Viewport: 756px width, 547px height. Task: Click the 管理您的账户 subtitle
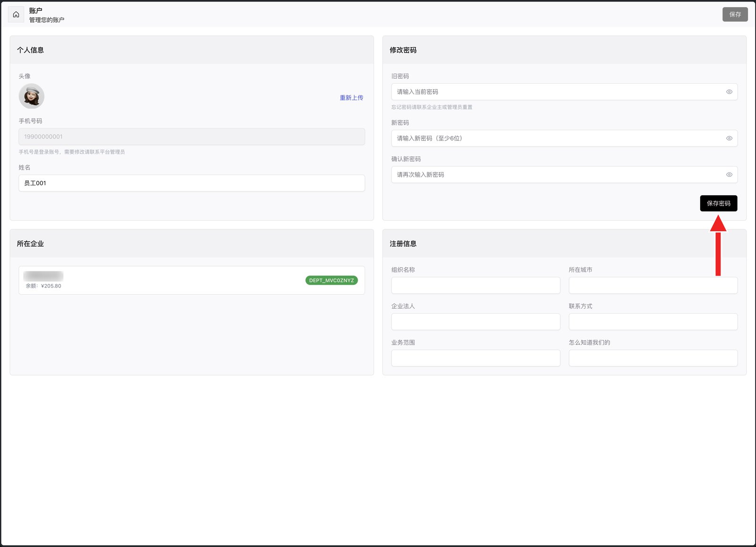pos(47,20)
